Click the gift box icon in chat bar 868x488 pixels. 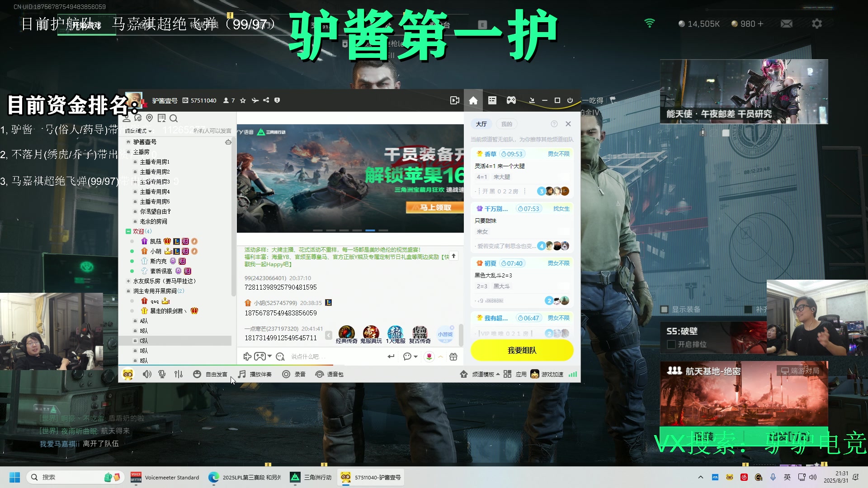453,357
